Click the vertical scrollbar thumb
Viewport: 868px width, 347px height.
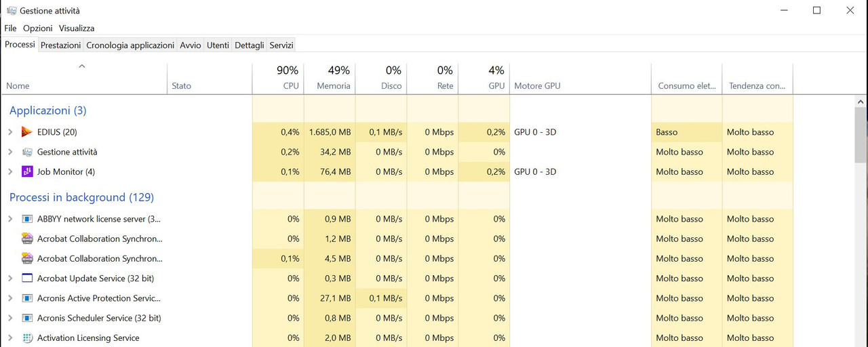(861, 134)
